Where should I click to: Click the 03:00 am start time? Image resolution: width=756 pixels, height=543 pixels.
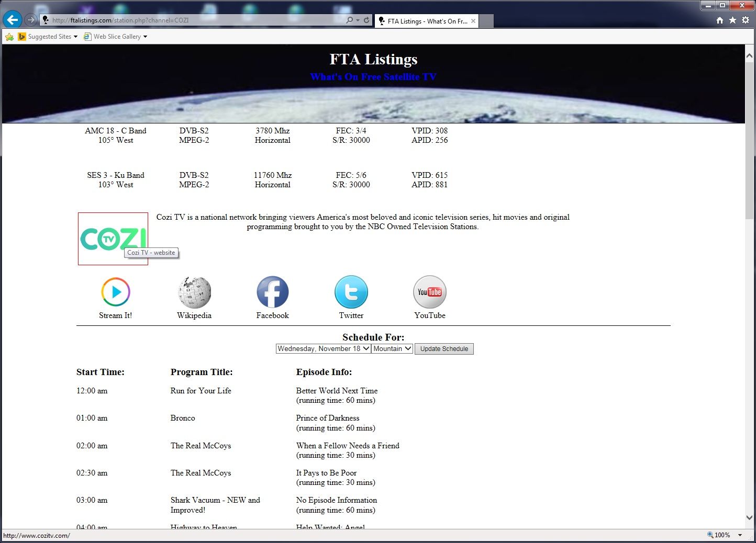pos(92,500)
